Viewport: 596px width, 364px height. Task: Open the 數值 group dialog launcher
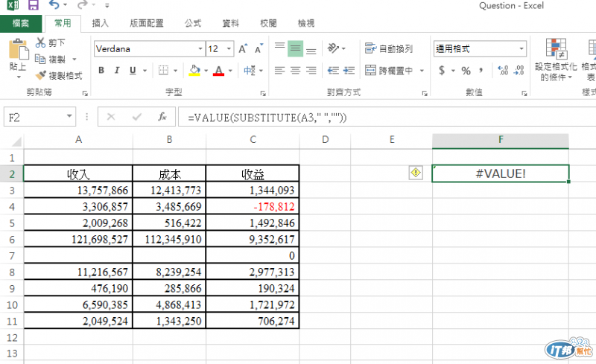click(524, 93)
